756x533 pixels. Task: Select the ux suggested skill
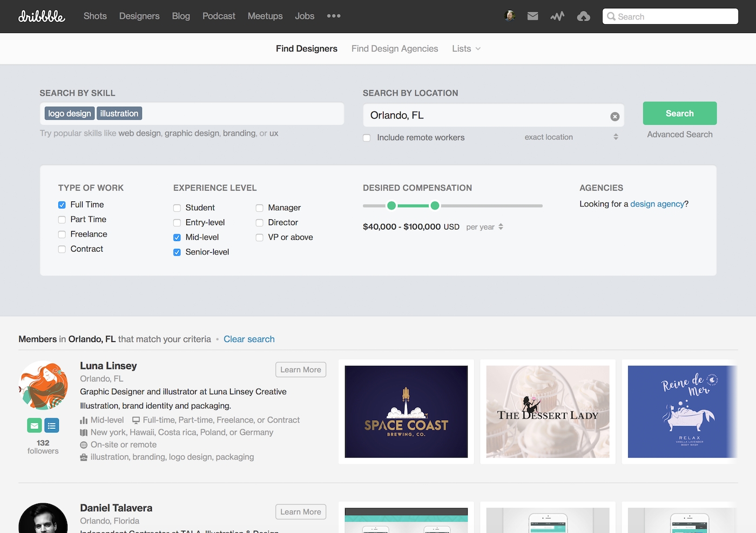[x=274, y=133]
